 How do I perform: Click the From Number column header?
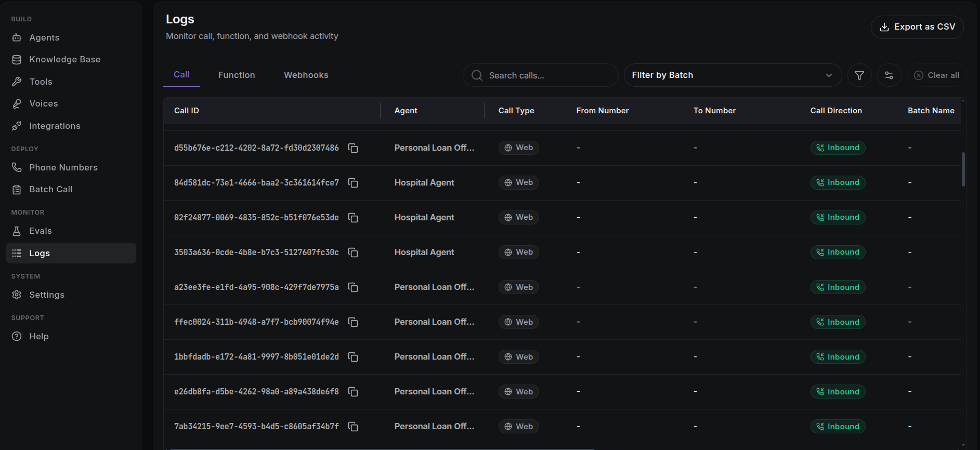click(603, 111)
